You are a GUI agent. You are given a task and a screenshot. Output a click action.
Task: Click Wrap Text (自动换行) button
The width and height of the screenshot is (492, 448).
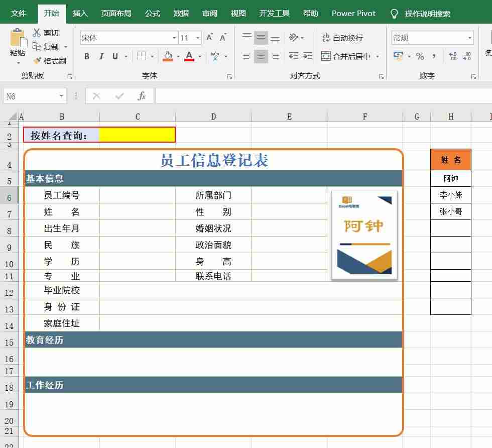coord(342,38)
